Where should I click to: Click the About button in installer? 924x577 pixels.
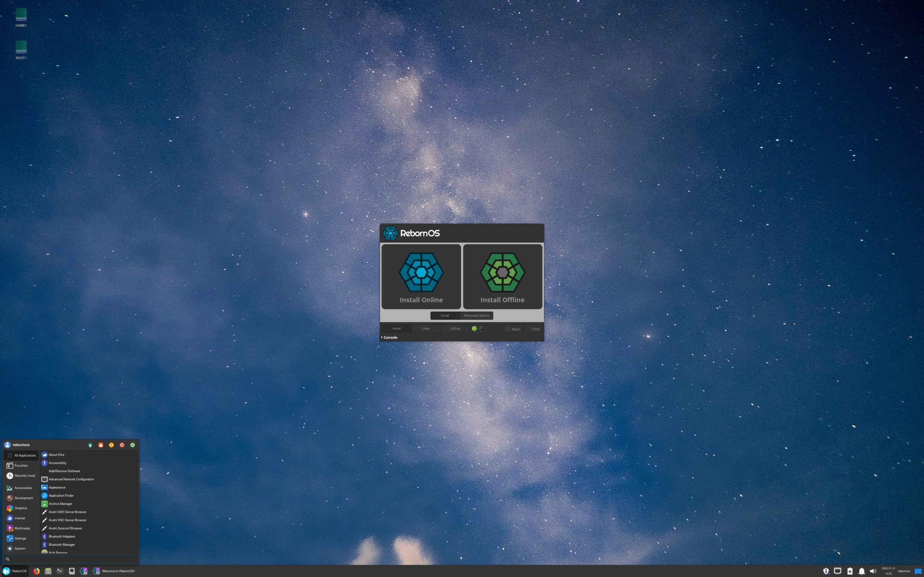pyautogui.click(x=513, y=329)
